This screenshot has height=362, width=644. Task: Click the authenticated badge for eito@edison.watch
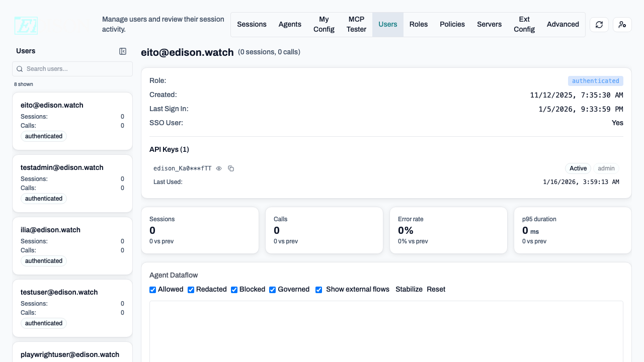click(x=43, y=136)
